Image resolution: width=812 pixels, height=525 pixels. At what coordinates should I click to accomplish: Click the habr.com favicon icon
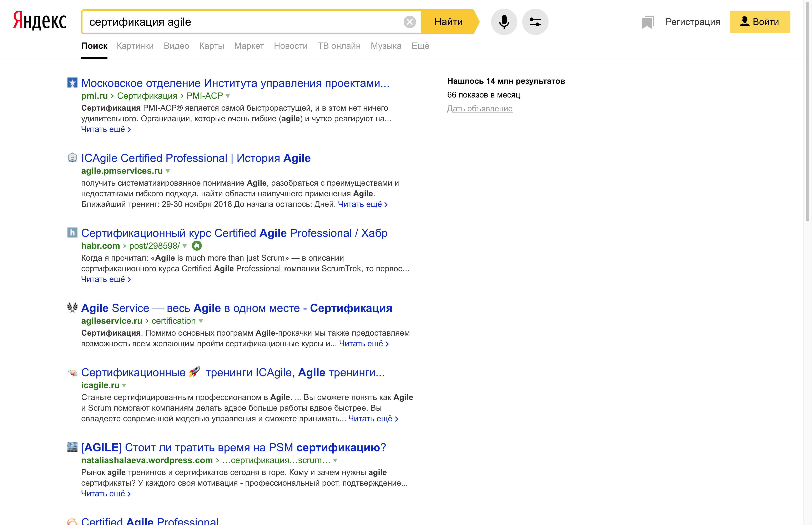tap(72, 233)
